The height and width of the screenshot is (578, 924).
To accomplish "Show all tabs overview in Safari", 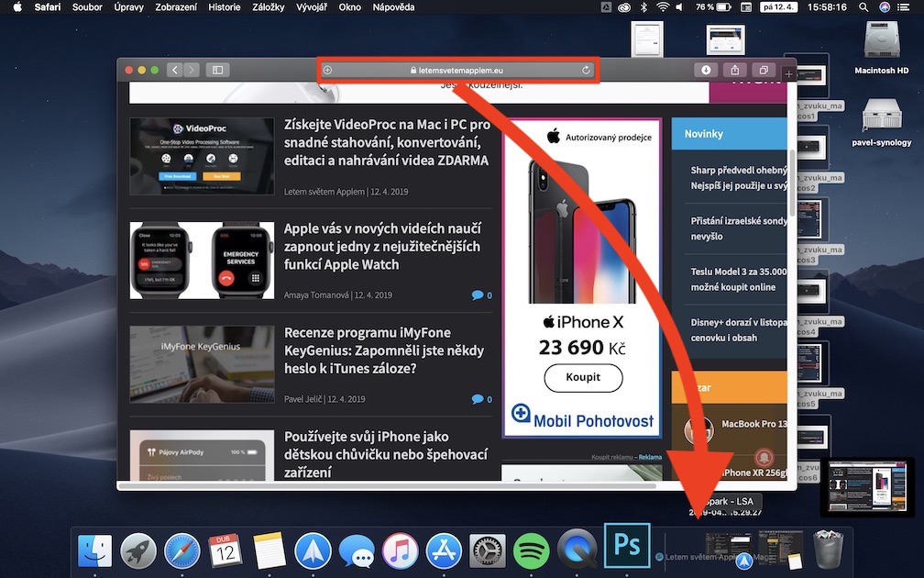I will click(x=764, y=70).
